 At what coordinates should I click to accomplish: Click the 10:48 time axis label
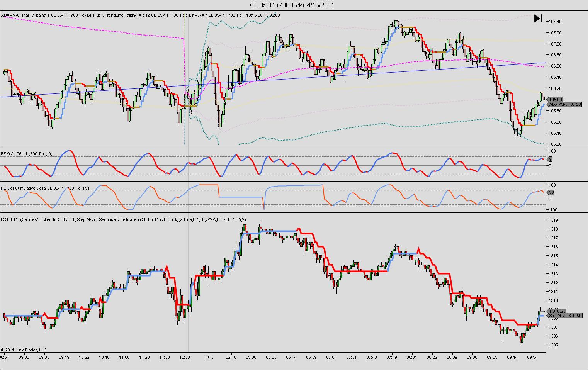(104, 357)
